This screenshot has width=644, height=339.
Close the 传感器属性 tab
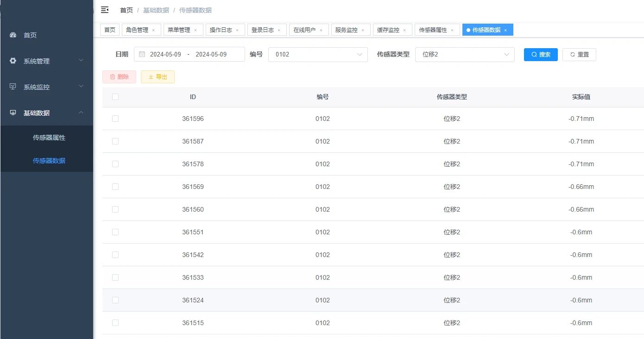pos(452,30)
